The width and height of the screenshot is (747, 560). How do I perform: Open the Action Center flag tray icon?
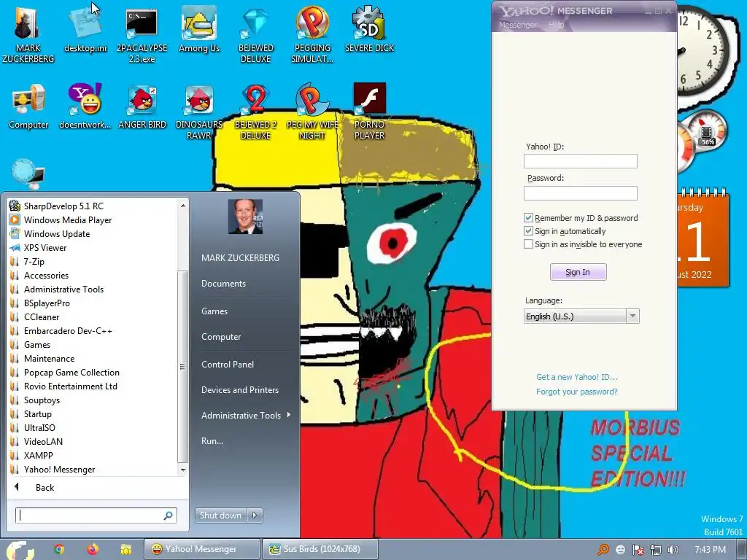(638, 550)
